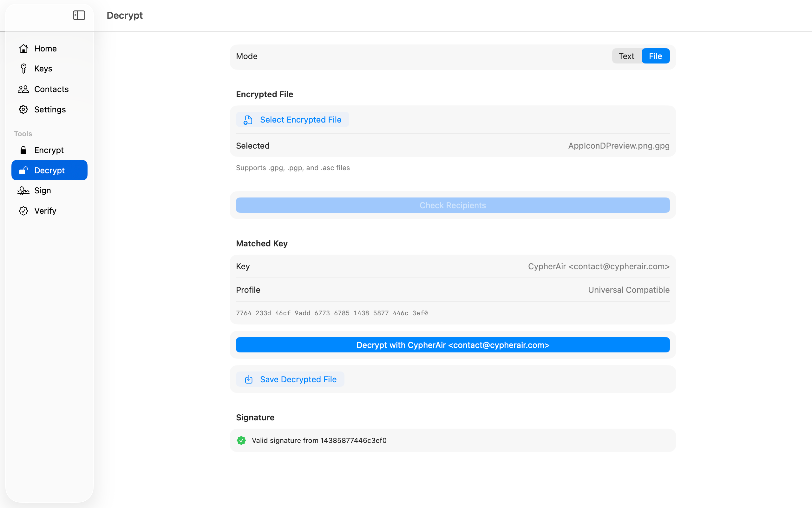Click the Matched Key heading
This screenshot has width=812, height=508.
(x=262, y=244)
